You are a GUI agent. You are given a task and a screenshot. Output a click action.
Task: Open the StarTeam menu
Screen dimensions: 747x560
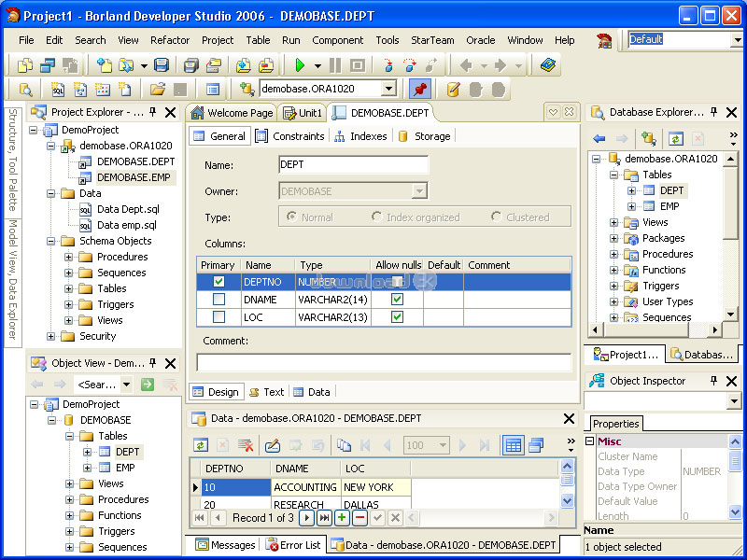pos(432,40)
